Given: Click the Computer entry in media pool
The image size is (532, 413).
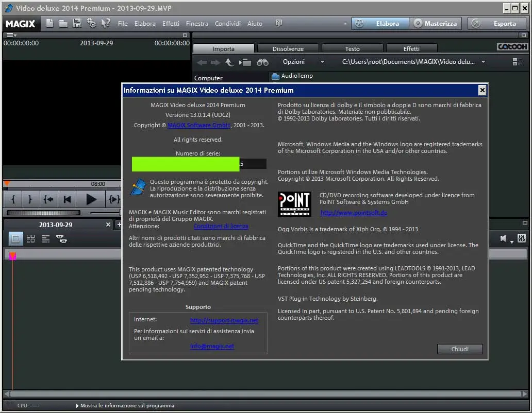Looking at the screenshot, I should pos(208,78).
